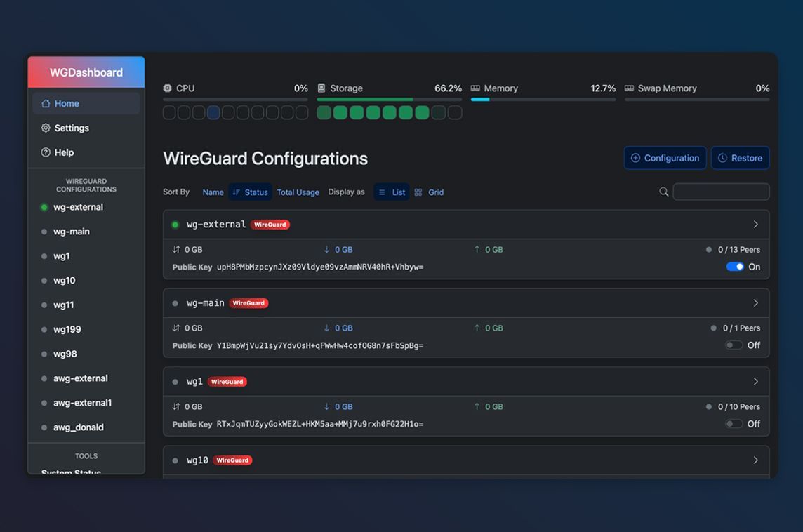Click the Settings gear icon

(x=46, y=128)
